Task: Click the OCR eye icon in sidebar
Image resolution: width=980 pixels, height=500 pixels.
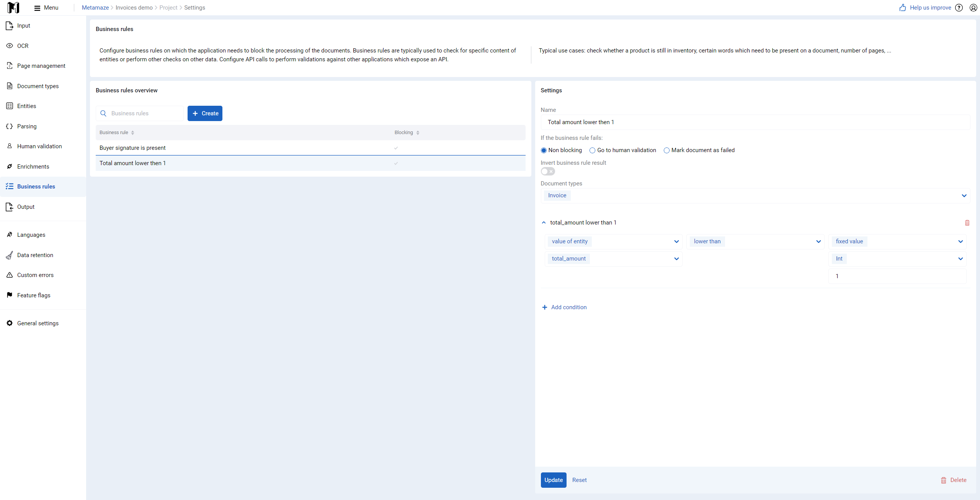Action: [10, 46]
